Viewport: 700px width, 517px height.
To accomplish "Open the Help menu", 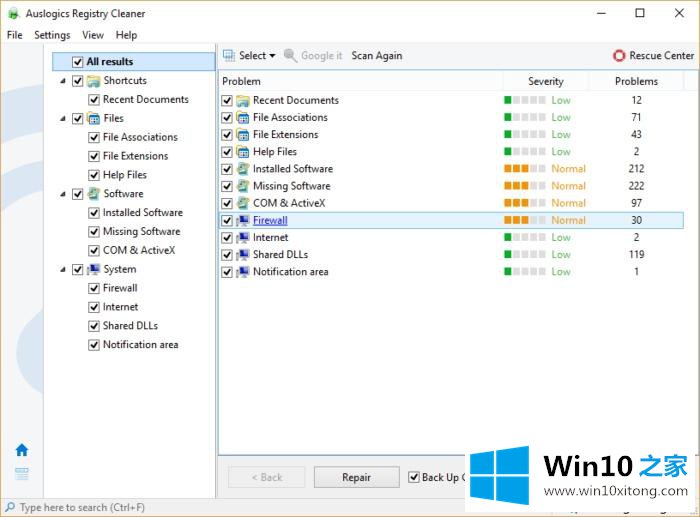I will [126, 35].
